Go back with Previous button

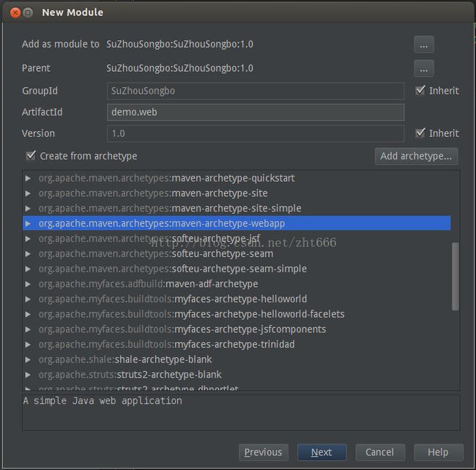263,452
